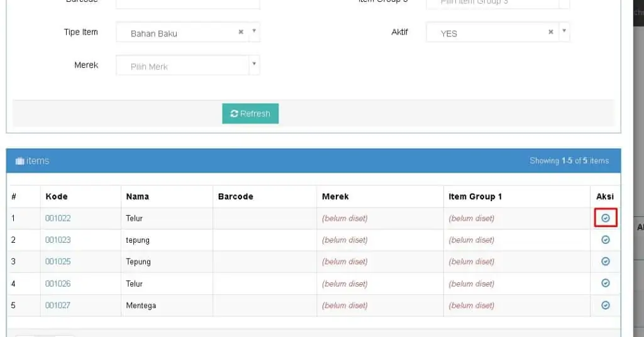The width and height of the screenshot is (644, 337).
Task: Open the Aktif dropdown arrow
Action: pos(564,31)
